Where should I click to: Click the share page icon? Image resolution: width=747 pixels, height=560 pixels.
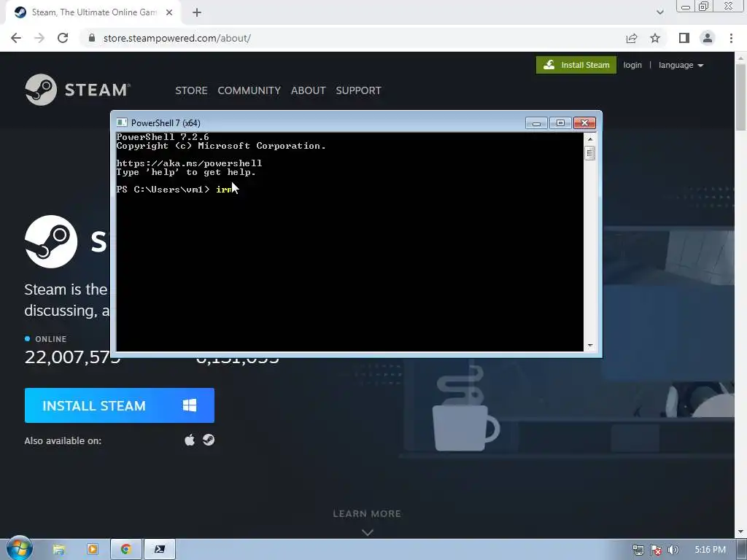click(x=632, y=38)
